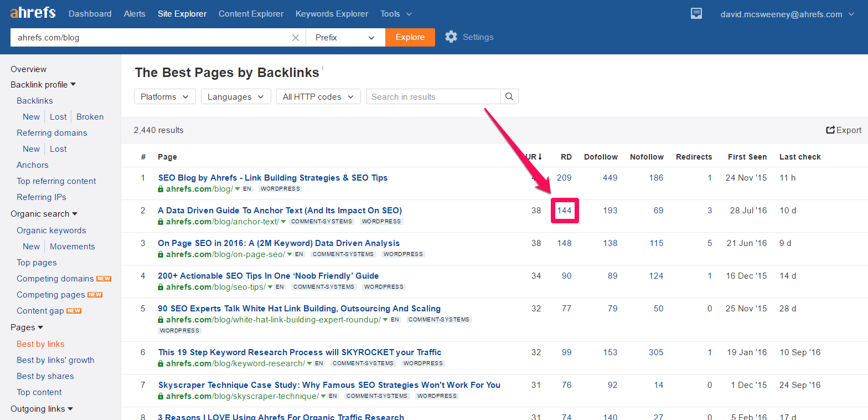Viewport: 868px width, 420px height.
Task: Open URL dropdown arrow for ahrefs.com/blog/anchor-text/
Action: pos(283,222)
